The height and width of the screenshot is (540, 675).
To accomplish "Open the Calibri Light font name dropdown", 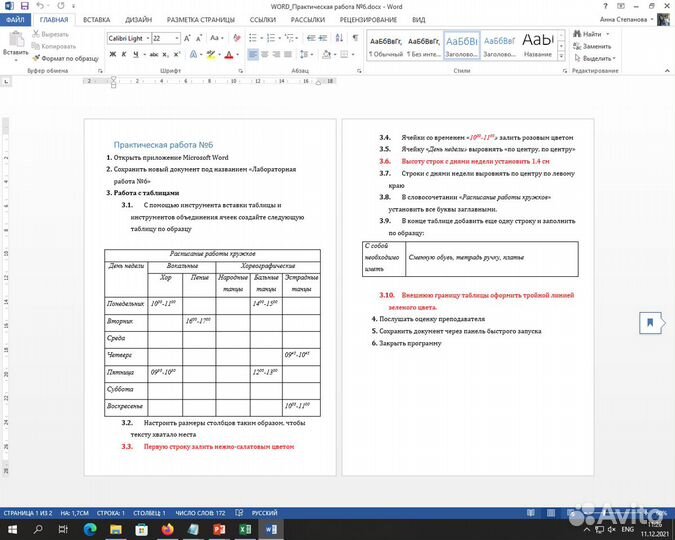I will pos(148,38).
